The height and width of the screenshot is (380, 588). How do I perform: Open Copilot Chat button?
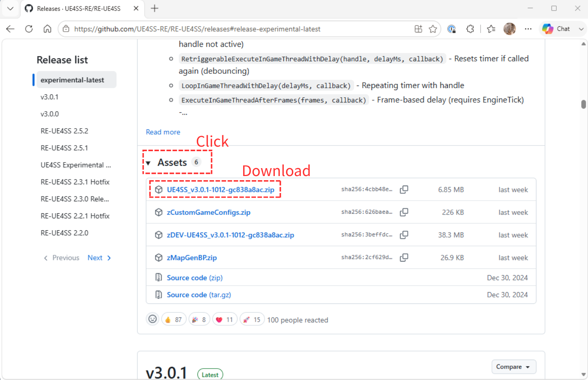pyautogui.click(x=556, y=29)
